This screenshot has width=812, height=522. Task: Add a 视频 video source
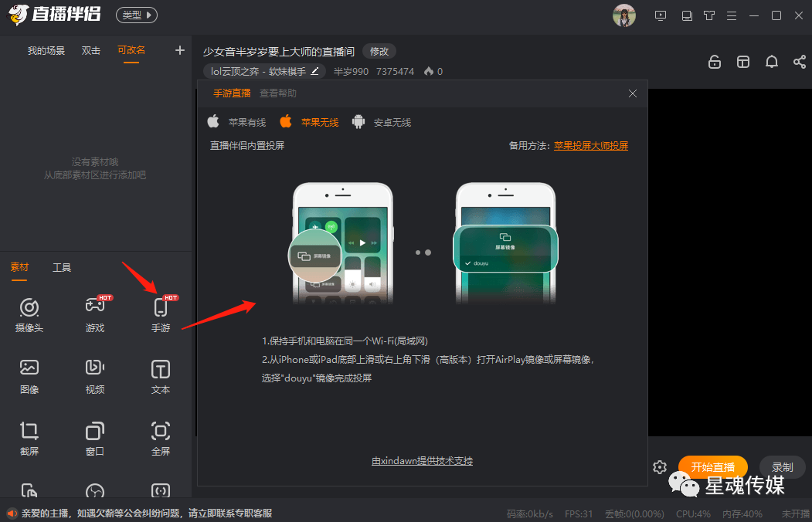point(95,376)
